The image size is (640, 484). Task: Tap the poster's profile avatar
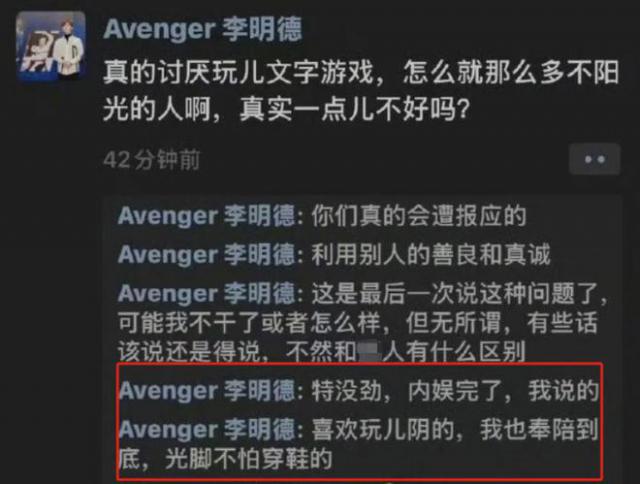tap(51, 45)
